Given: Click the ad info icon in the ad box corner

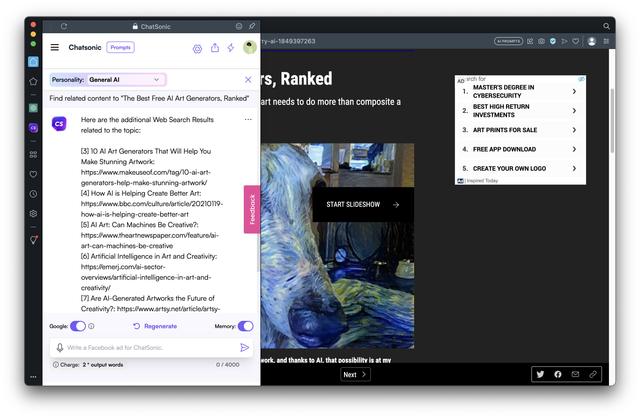Looking at the screenshot, I should coord(581,79).
